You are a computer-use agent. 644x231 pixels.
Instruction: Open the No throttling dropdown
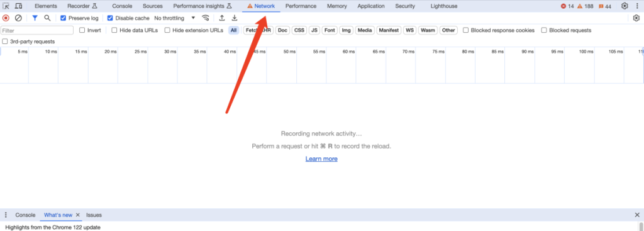pos(175,18)
